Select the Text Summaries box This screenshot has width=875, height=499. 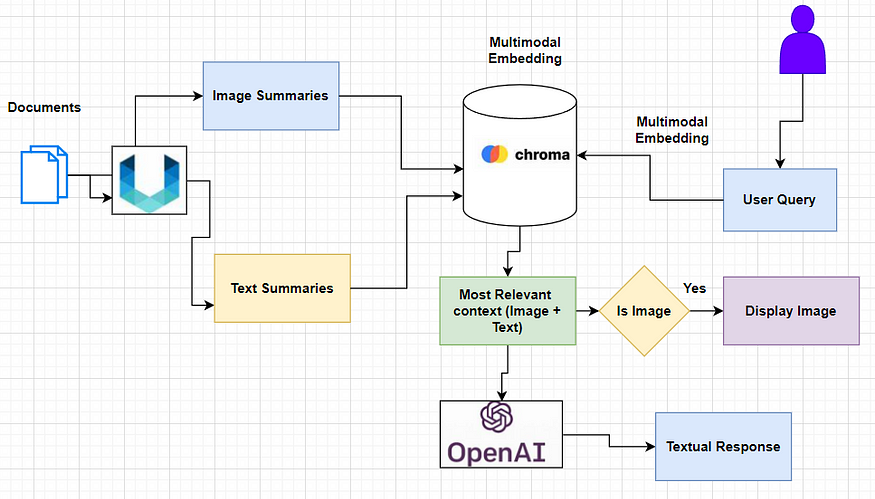click(x=282, y=288)
